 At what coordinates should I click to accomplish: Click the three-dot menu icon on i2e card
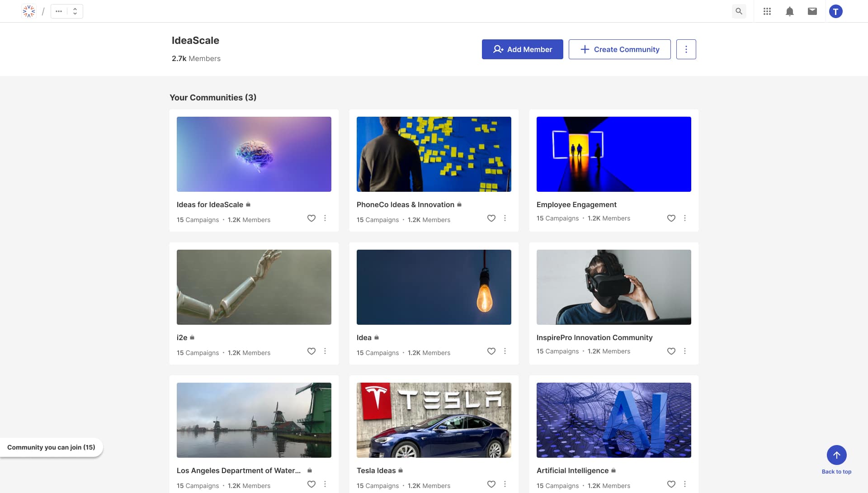pos(325,351)
